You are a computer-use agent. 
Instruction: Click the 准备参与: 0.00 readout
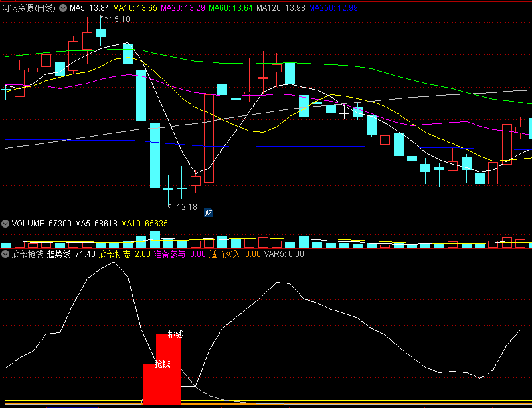180,254
